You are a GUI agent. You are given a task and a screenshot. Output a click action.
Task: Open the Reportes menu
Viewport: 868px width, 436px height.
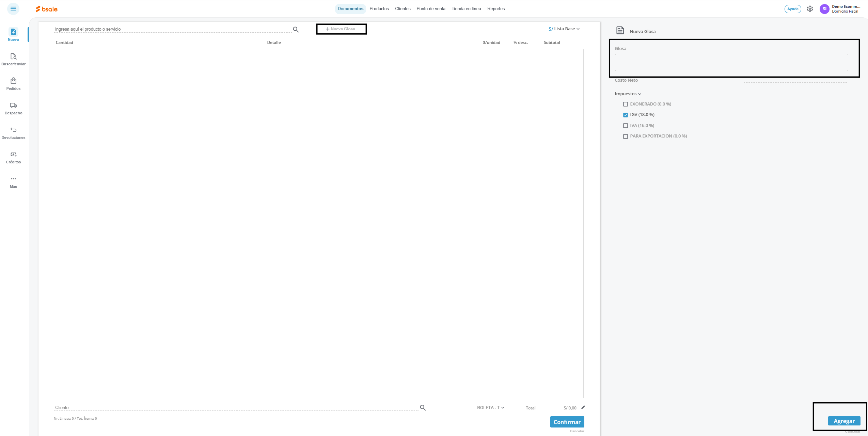pyautogui.click(x=495, y=9)
